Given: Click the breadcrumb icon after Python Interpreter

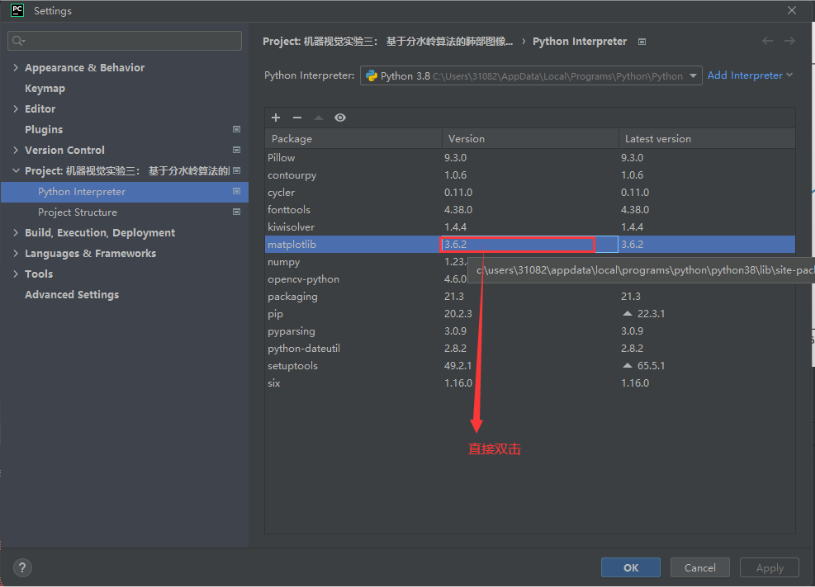Looking at the screenshot, I should tap(642, 42).
